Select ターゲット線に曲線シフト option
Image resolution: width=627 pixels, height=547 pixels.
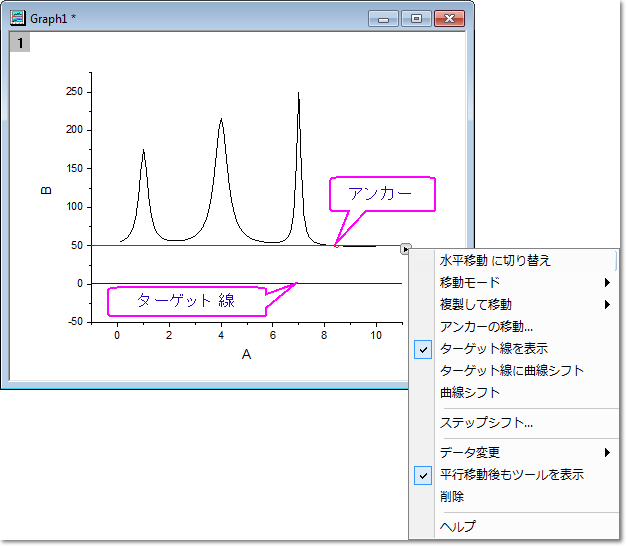point(516,371)
